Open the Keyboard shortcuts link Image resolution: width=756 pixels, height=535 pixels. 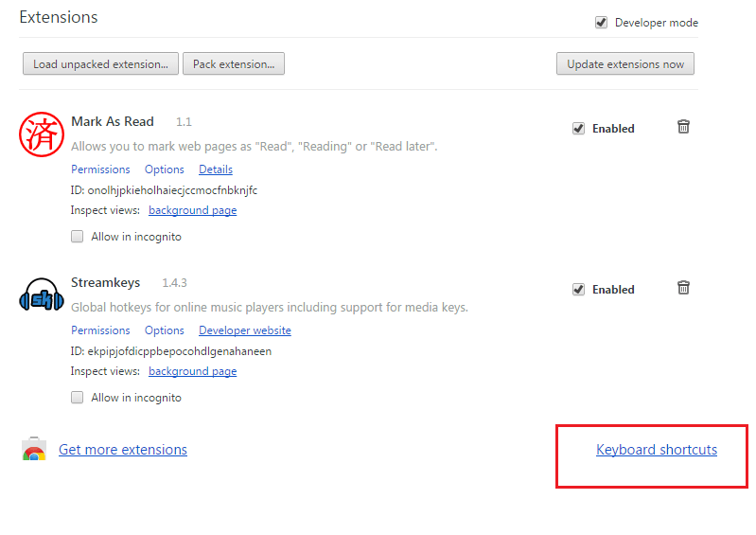point(657,450)
